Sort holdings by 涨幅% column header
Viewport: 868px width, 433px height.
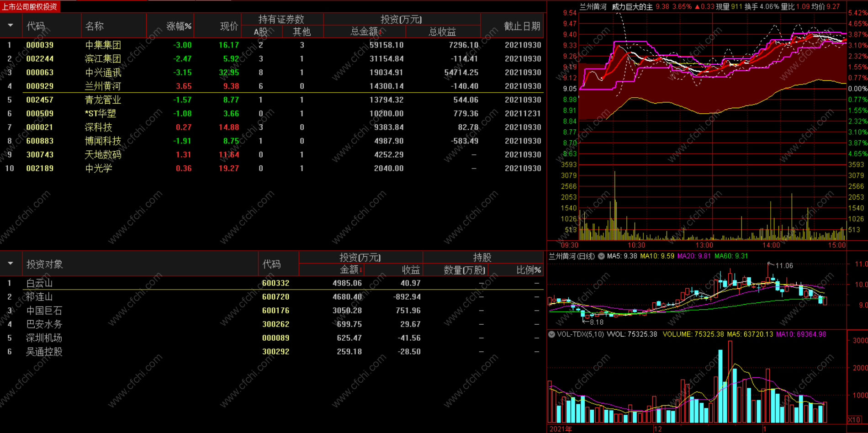pyautogui.click(x=179, y=26)
